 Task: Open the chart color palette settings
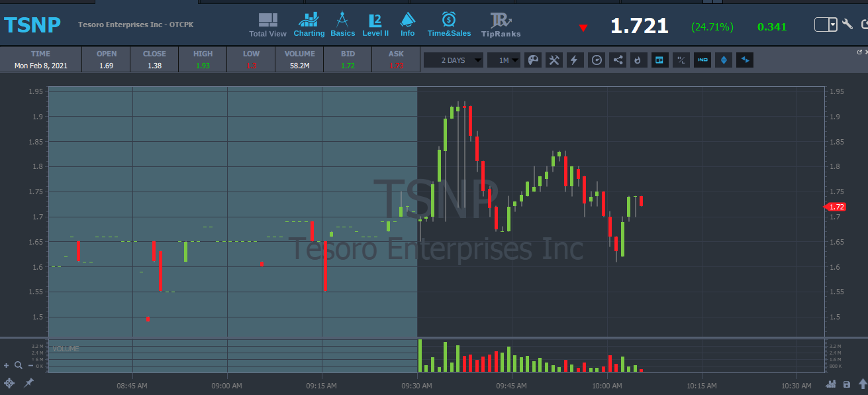532,60
